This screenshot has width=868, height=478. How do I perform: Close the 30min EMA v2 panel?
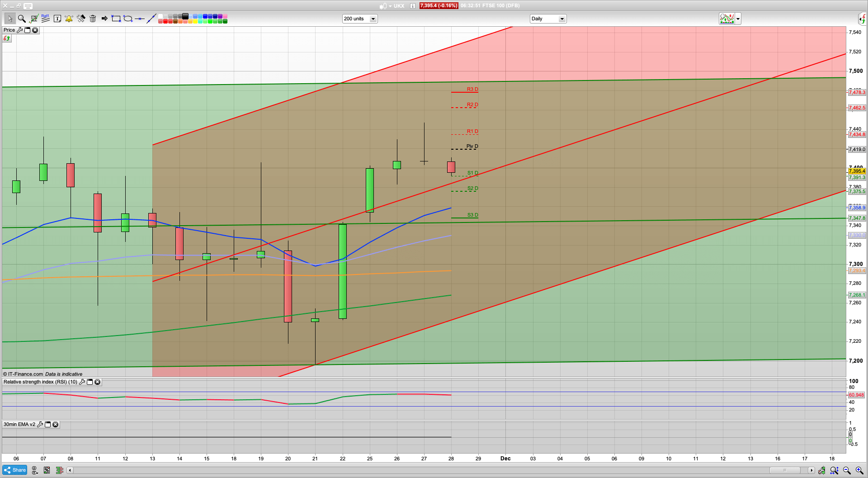[55, 424]
